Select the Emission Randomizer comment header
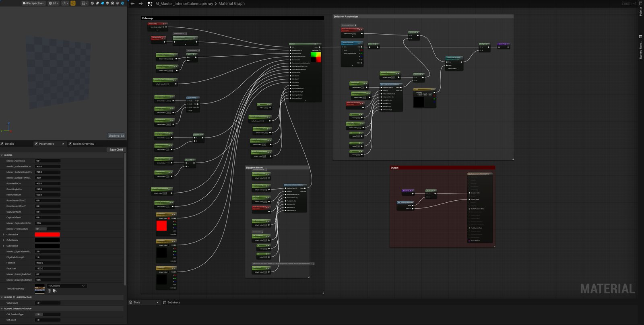 pos(423,16)
